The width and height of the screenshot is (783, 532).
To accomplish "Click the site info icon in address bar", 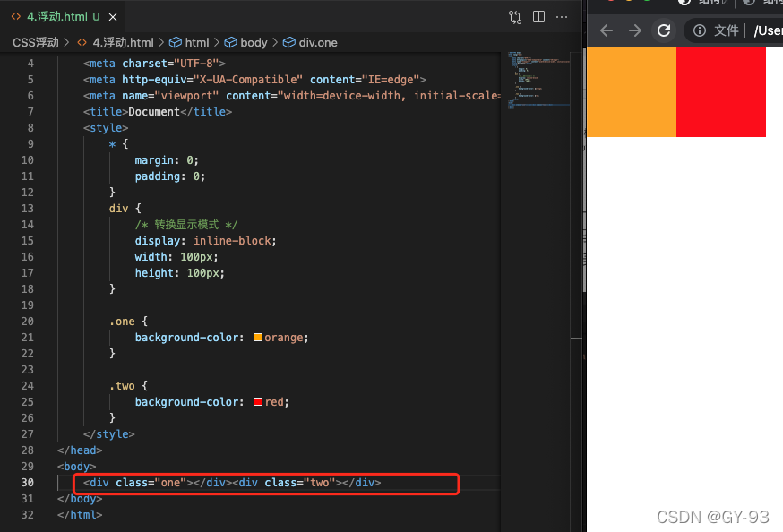I will click(700, 30).
